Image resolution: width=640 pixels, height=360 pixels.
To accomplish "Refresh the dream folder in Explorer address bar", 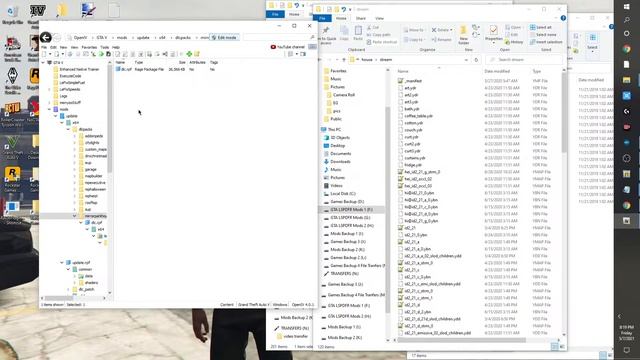I will [476, 60].
